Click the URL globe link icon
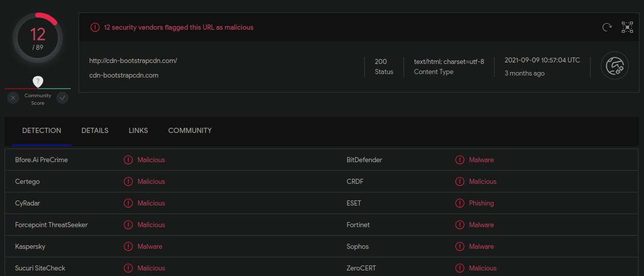The height and width of the screenshot is (276, 644). tap(615, 65)
